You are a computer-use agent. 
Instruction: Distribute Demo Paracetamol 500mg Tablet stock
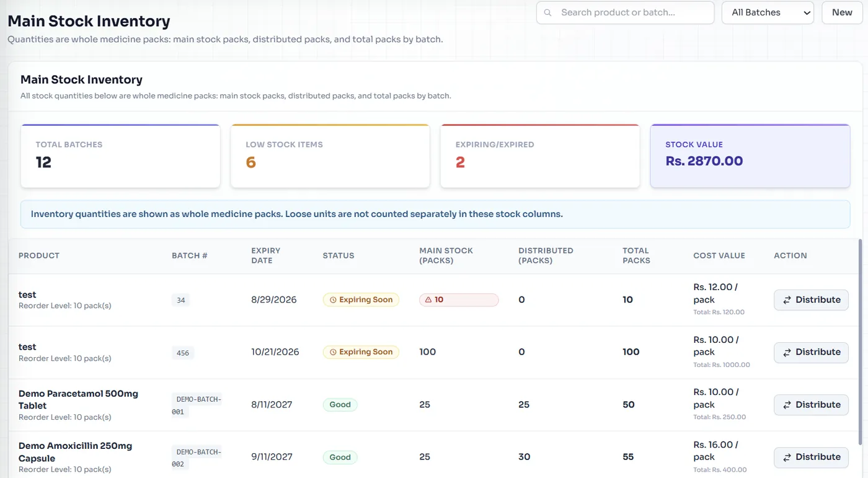(811, 405)
